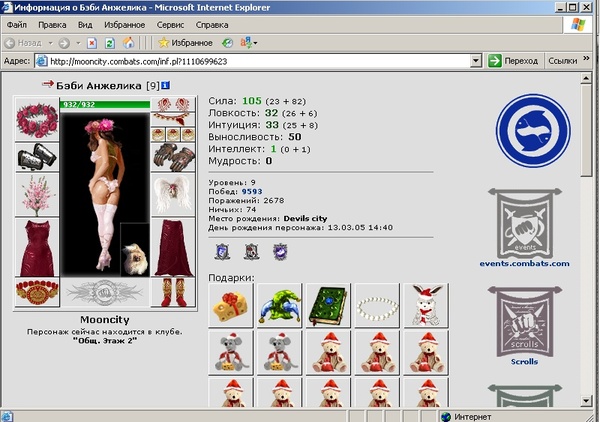Click the Mooncity city name text

(x=105, y=319)
